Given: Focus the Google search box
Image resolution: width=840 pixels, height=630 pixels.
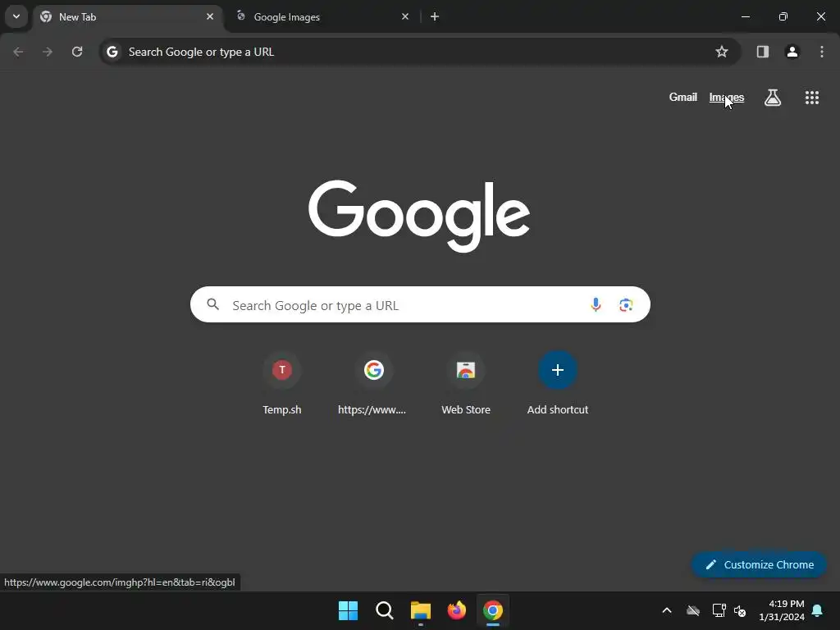Looking at the screenshot, I should pyautogui.click(x=420, y=304).
